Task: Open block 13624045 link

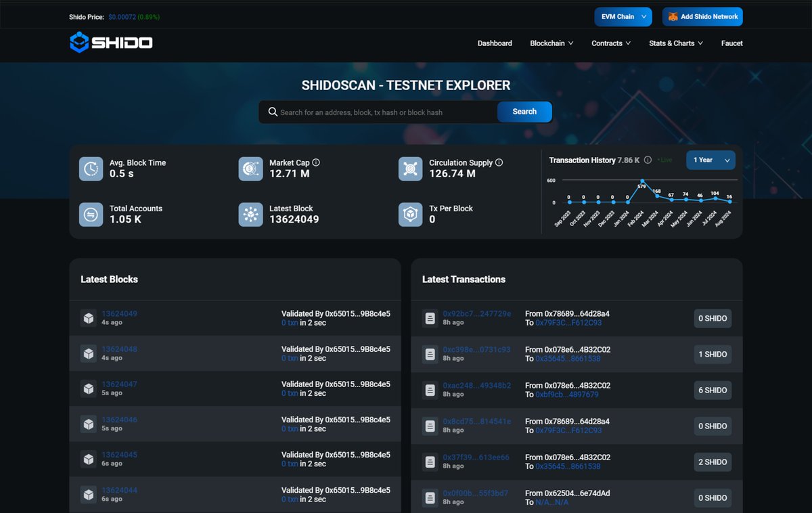Action: (119, 455)
